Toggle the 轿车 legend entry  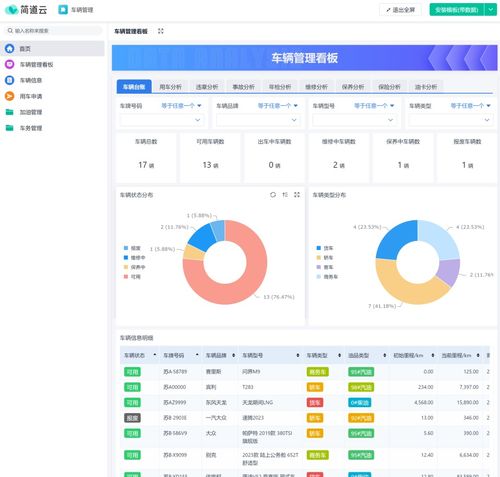(x=325, y=258)
